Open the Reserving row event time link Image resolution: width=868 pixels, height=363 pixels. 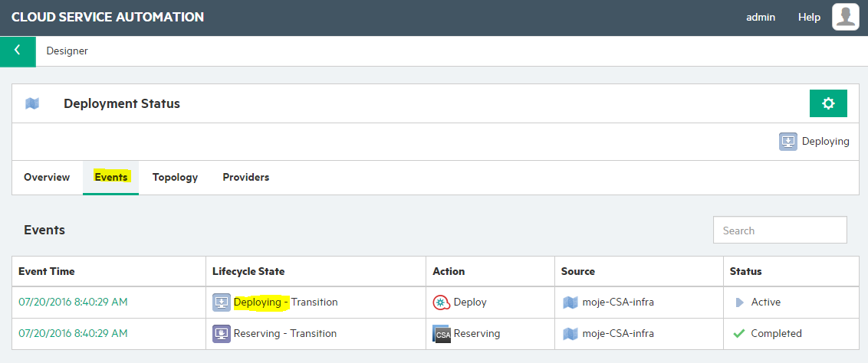click(x=73, y=334)
